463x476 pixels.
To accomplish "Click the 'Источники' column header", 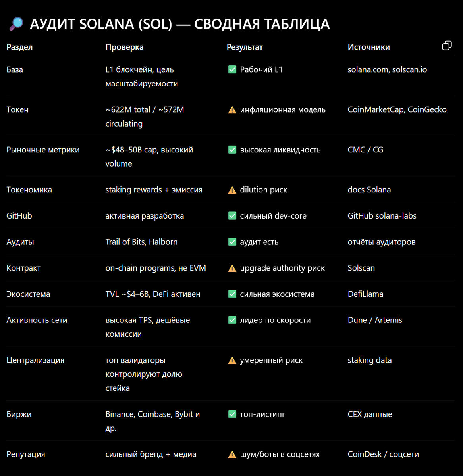I will (368, 47).
